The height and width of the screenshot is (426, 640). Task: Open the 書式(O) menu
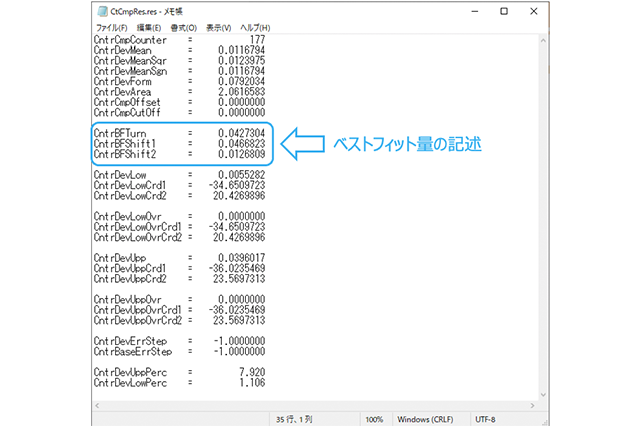[x=186, y=27]
